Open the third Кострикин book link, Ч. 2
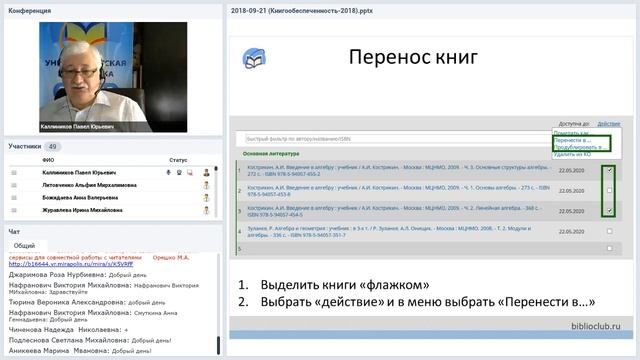Screen dimensions: 640x360 [x=394, y=211]
